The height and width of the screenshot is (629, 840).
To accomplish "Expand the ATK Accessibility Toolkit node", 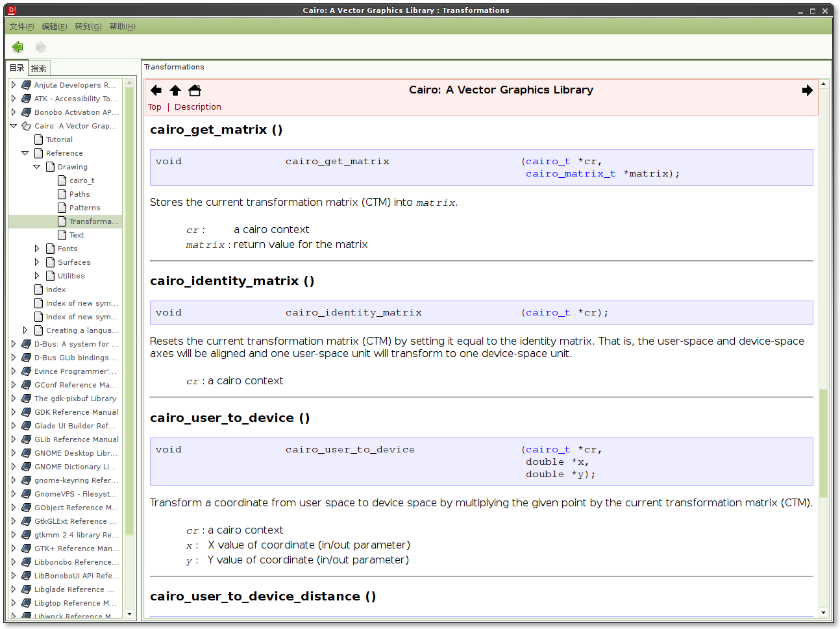I will coord(14,99).
